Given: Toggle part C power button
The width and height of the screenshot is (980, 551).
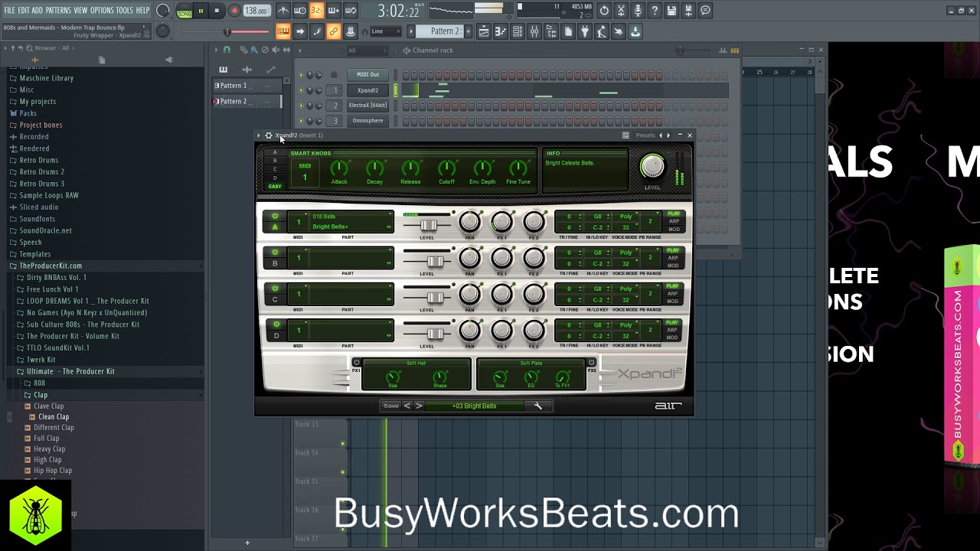Looking at the screenshot, I should click(275, 288).
